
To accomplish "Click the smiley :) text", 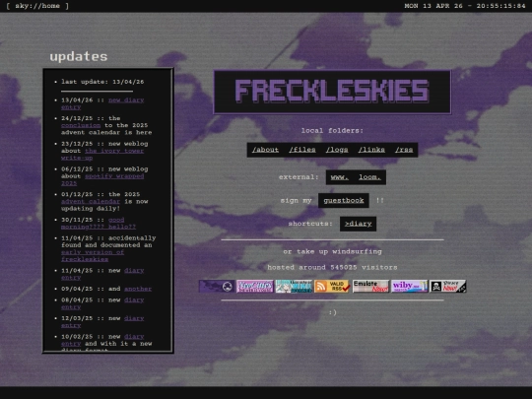I will tap(333, 312).
